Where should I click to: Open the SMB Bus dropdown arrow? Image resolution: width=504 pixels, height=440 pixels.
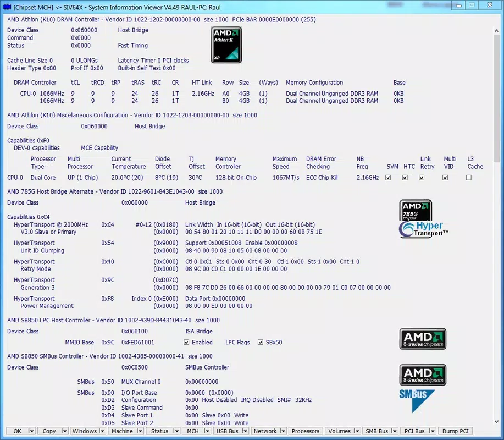[x=395, y=431]
